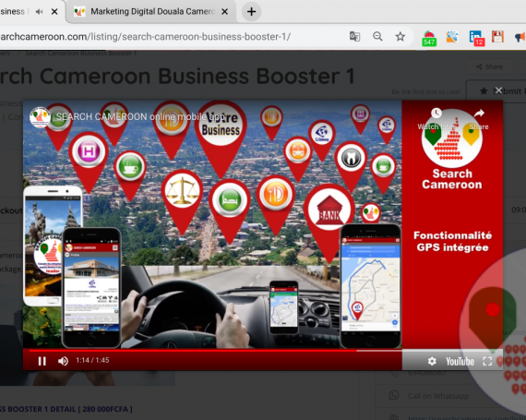Mute audio on the first tab
526x420 pixels.
pos(40,12)
